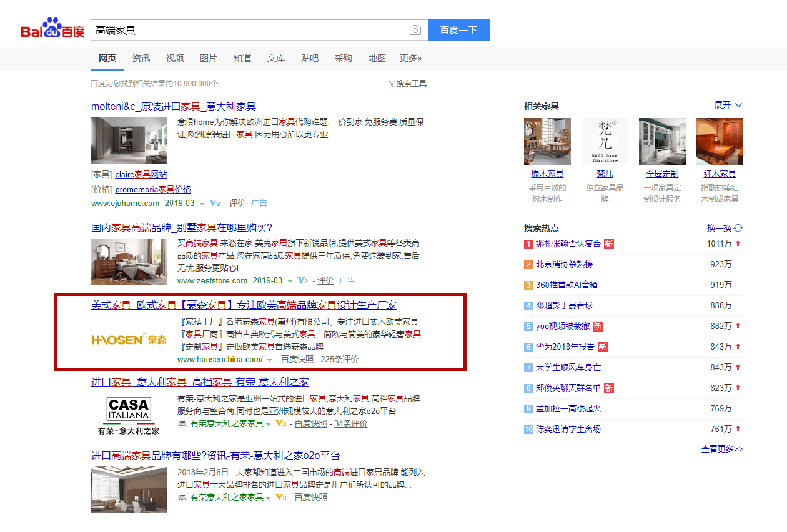The height and width of the screenshot is (532, 787).
Task: Click 梵几 thumbnail image
Action: pyautogui.click(x=605, y=142)
